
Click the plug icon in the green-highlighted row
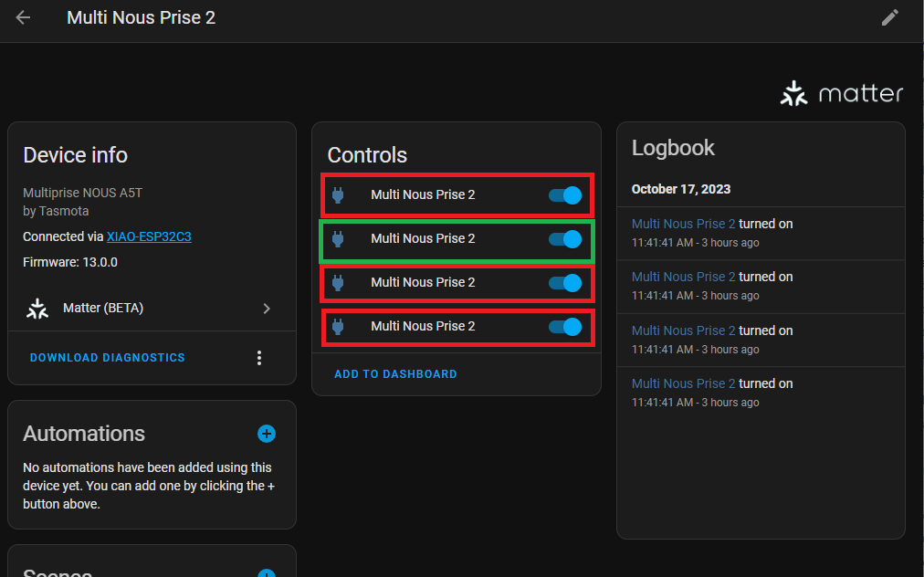click(339, 238)
